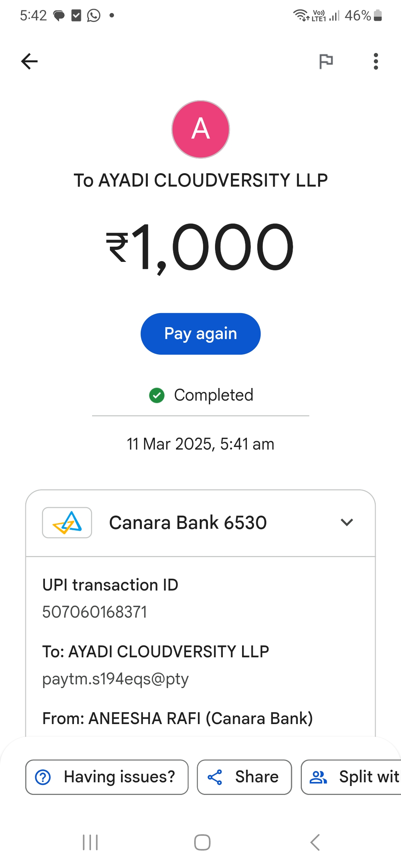Tap the UPI transaction ID number
Image resolution: width=401 pixels, height=868 pixels.
(x=95, y=612)
